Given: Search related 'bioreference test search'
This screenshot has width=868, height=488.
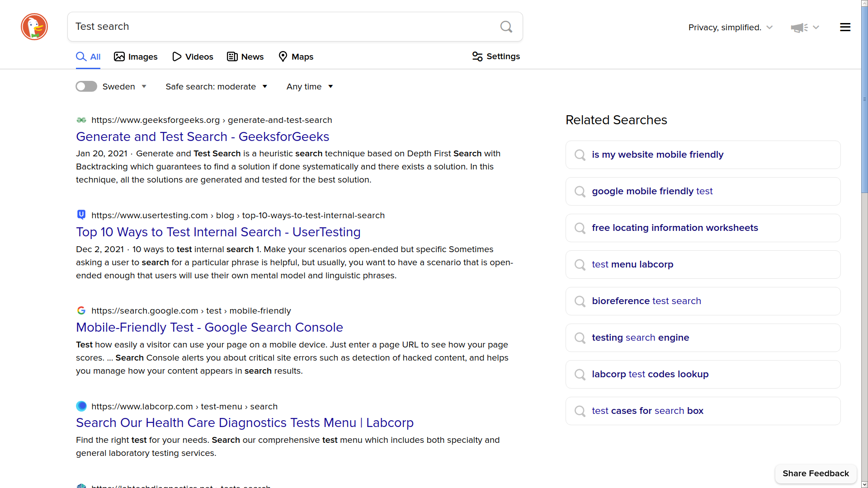Looking at the screenshot, I should point(703,301).
